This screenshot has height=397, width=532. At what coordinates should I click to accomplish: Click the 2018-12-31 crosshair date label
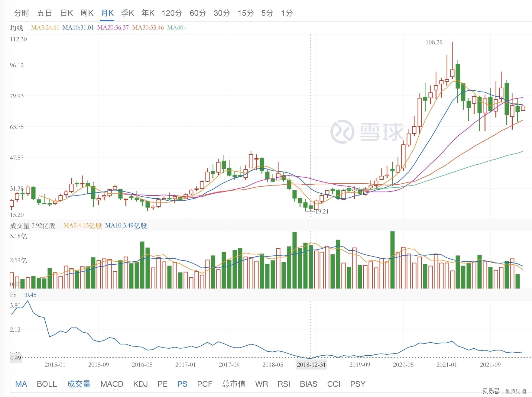coord(311,365)
